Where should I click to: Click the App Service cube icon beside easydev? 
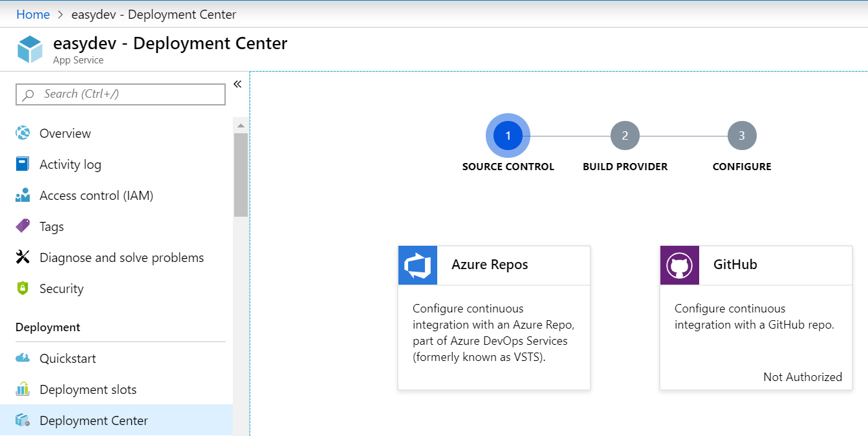[x=29, y=48]
